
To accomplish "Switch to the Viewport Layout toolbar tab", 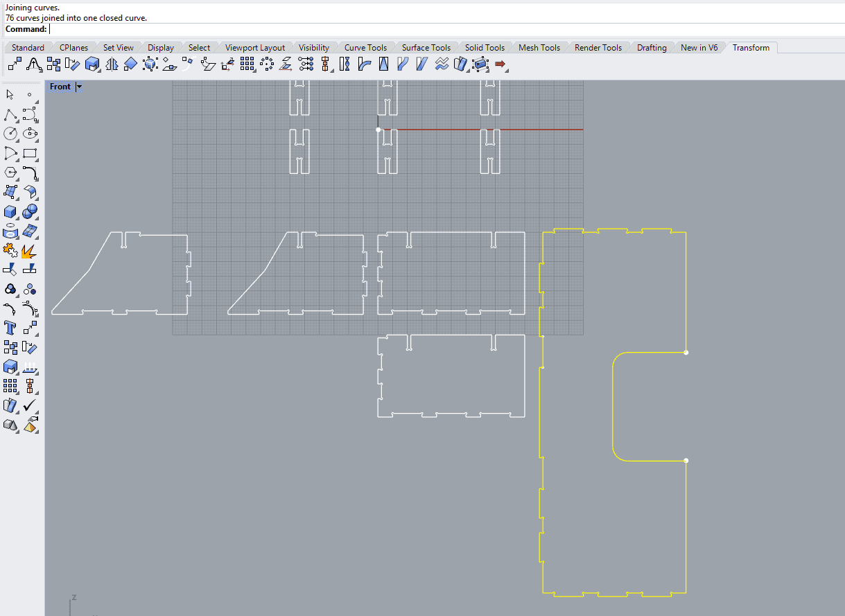I will (x=255, y=48).
